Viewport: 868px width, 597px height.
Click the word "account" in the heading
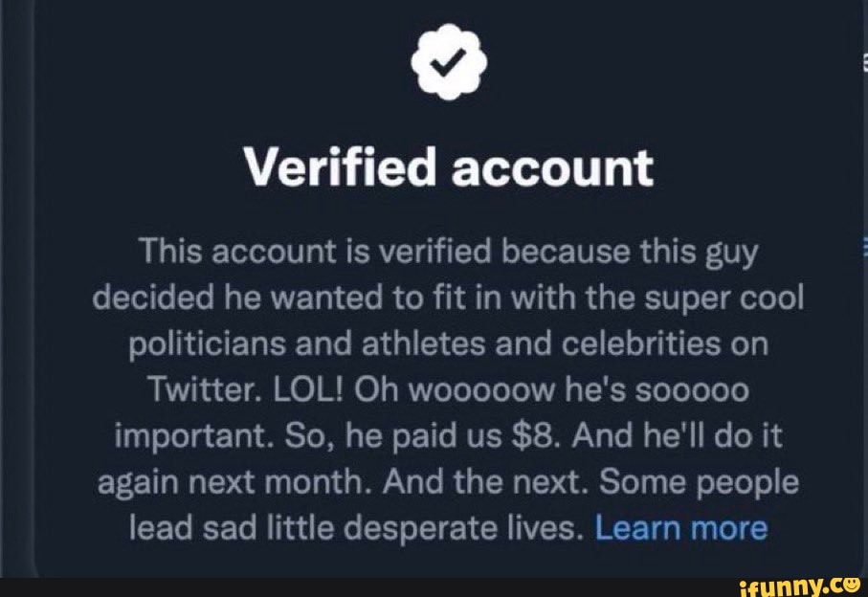[552, 168]
